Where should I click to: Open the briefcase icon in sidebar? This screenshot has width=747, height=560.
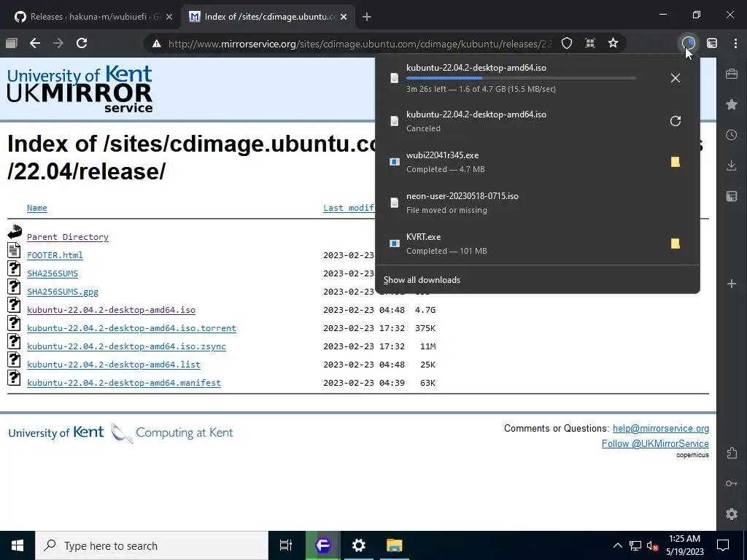(732, 74)
